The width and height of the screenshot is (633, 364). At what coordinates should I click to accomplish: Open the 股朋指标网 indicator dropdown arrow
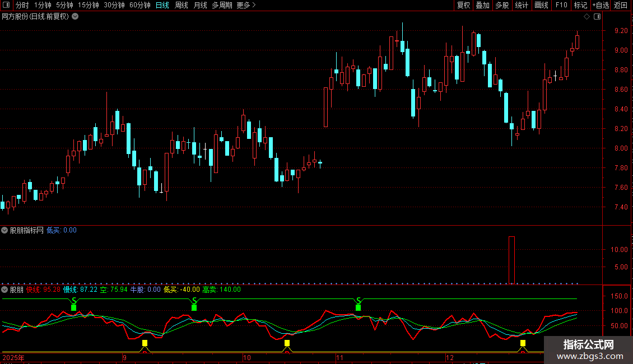pos(4,230)
